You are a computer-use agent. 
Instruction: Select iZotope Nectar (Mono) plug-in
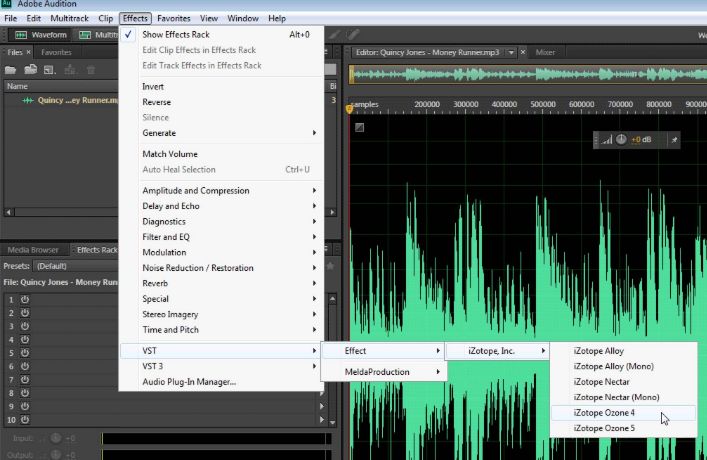[623, 397]
